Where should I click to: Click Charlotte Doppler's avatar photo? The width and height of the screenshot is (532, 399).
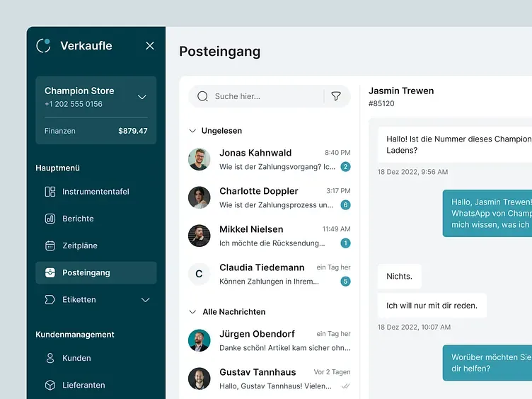coord(199,198)
